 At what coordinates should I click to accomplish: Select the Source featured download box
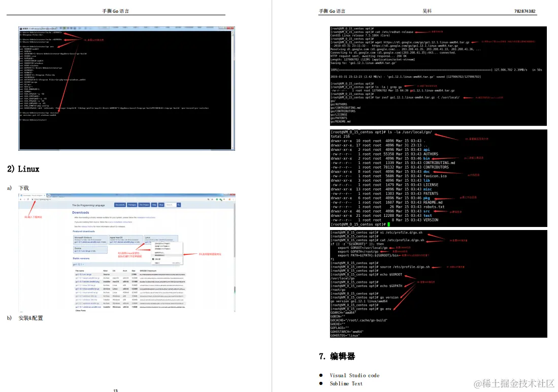pyautogui.click(x=90, y=250)
